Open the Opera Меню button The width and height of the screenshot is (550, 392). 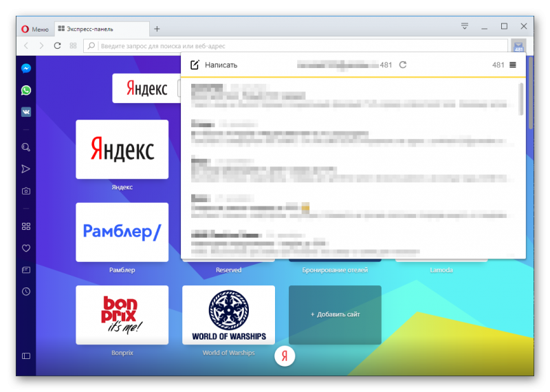35,29
